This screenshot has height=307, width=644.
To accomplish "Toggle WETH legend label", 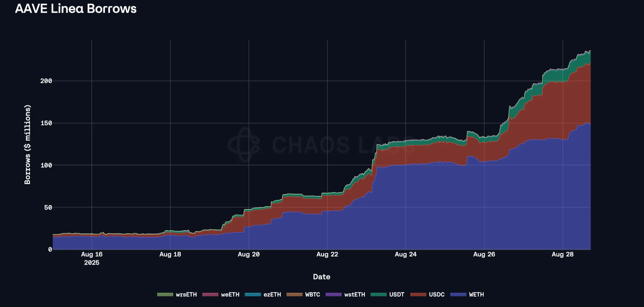I will (476, 294).
